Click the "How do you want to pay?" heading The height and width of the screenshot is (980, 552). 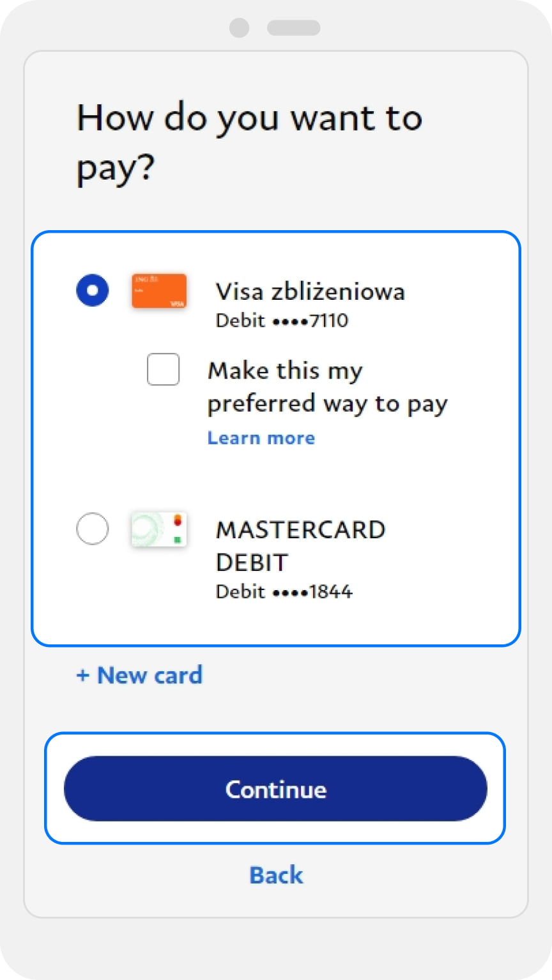point(249,143)
